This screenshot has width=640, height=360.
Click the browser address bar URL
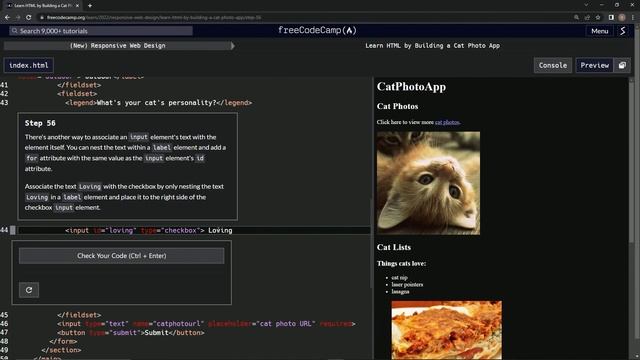pos(154,18)
